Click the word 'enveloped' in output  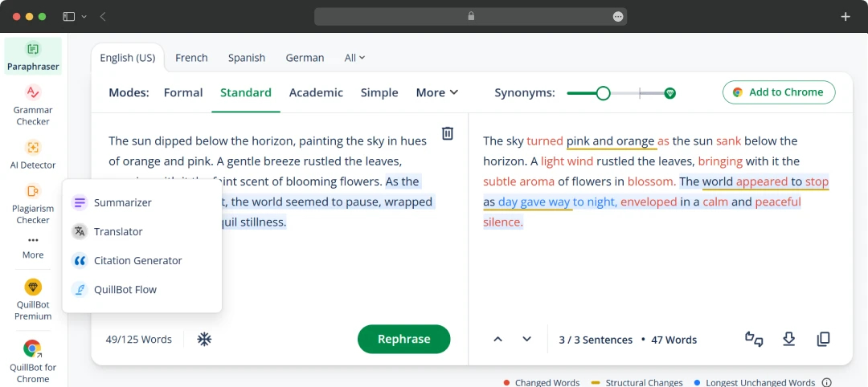point(649,202)
